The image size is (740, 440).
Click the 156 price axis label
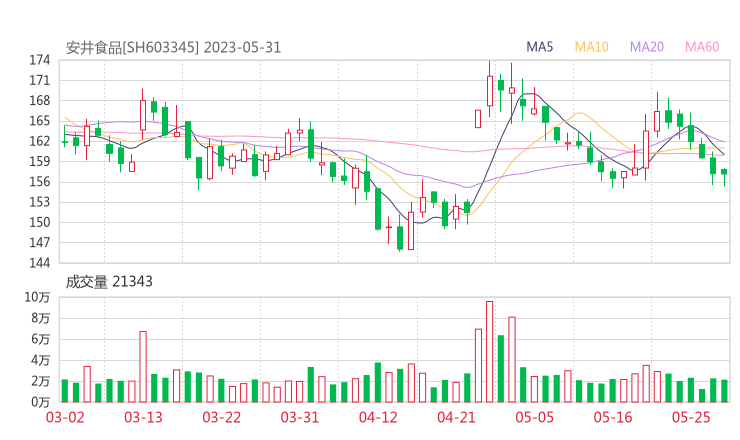[x=40, y=182]
